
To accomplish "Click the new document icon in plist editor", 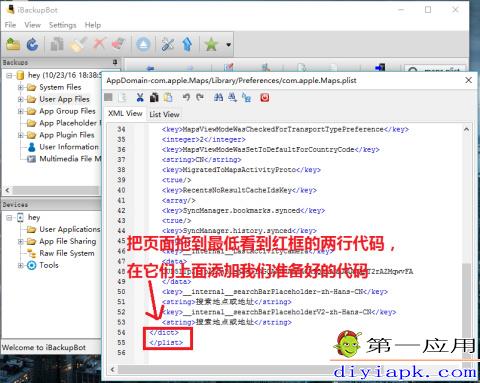I will pos(123,97).
